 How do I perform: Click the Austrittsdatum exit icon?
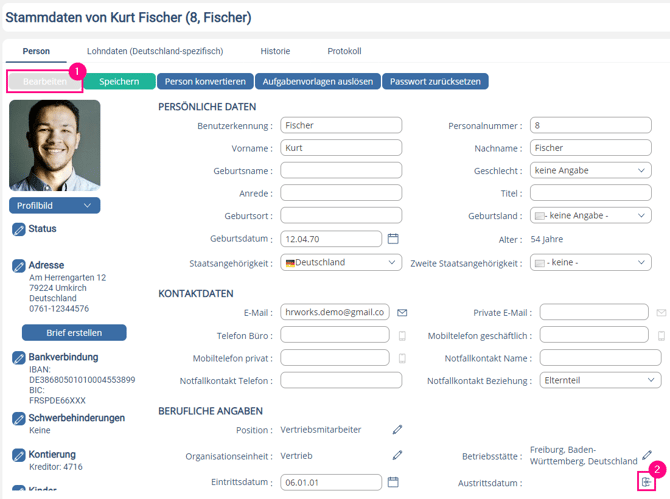coord(647,483)
